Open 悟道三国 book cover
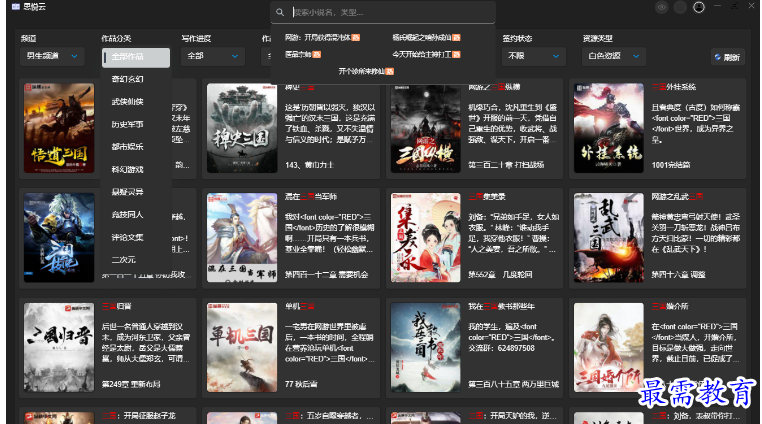The image size is (762, 424). click(x=59, y=128)
